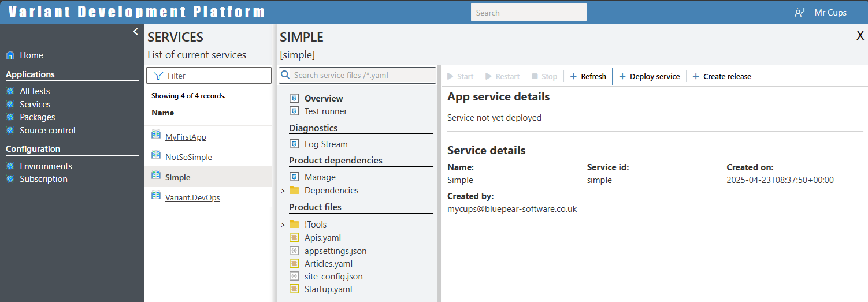
Task: Open appsettings.json file
Action: click(x=335, y=251)
